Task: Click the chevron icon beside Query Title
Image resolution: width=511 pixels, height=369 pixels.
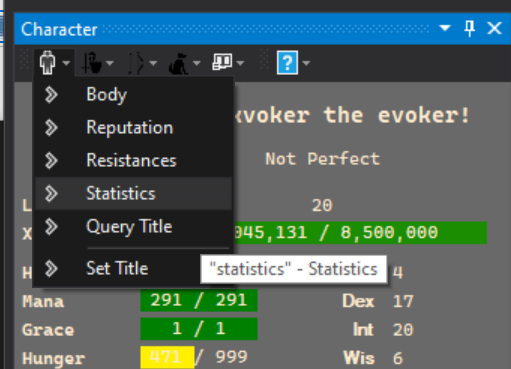Action: click(51, 226)
